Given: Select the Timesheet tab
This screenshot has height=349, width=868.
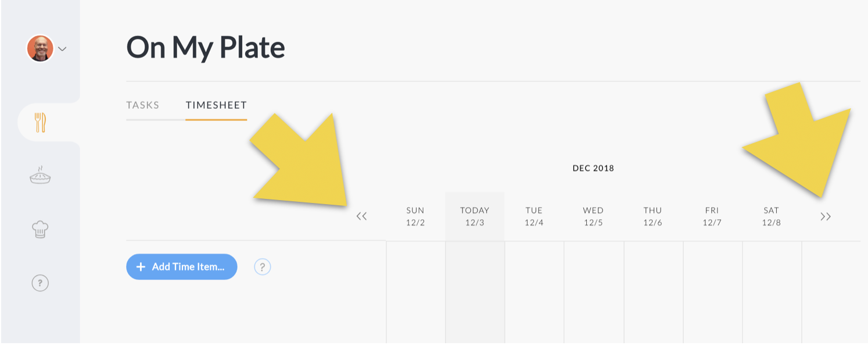Looking at the screenshot, I should coord(216,105).
